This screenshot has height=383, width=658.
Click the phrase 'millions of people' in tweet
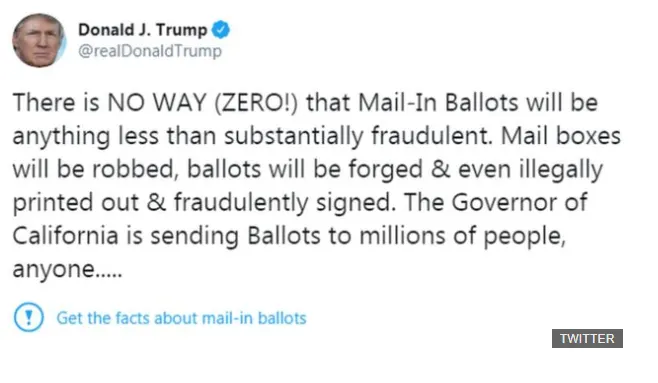[x=462, y=236]
